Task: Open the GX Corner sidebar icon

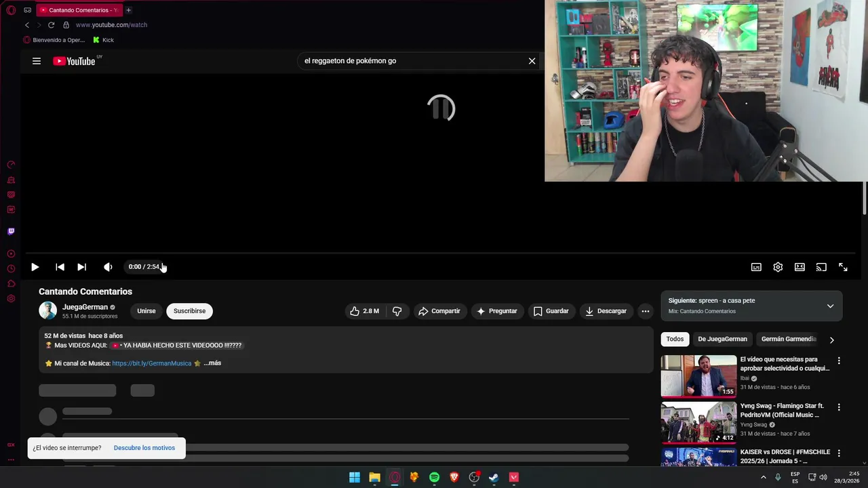Action: (x=11, y=445)
